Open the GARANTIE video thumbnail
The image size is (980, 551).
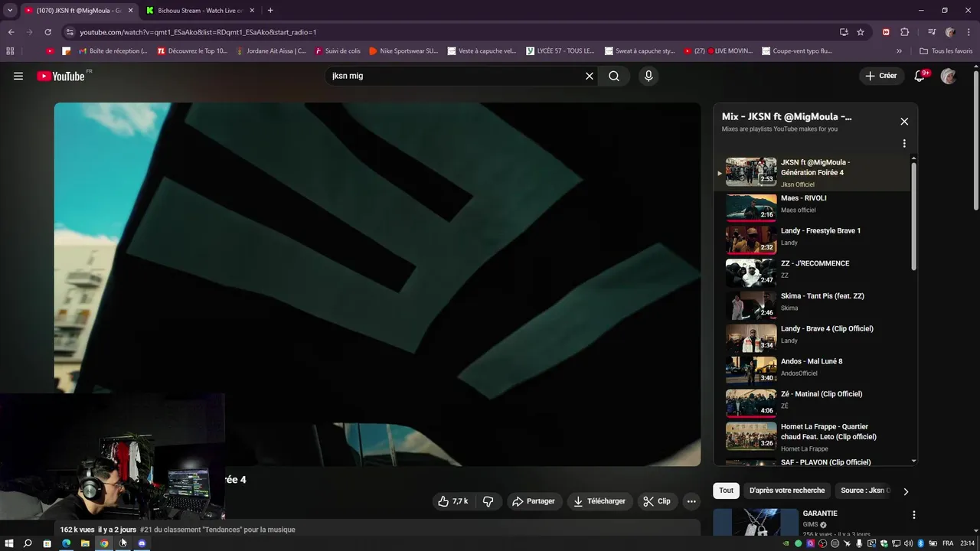(x=756, y=522)
